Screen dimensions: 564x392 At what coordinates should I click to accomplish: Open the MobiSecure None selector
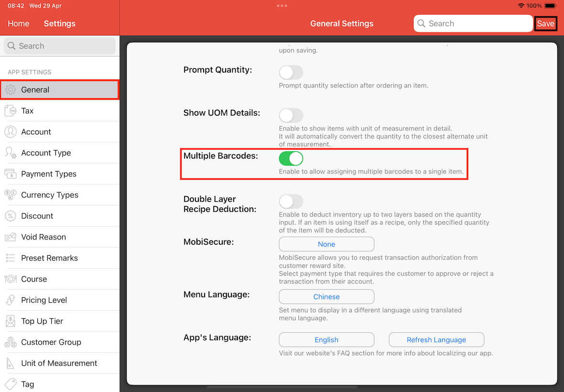(x=326, y=244)
